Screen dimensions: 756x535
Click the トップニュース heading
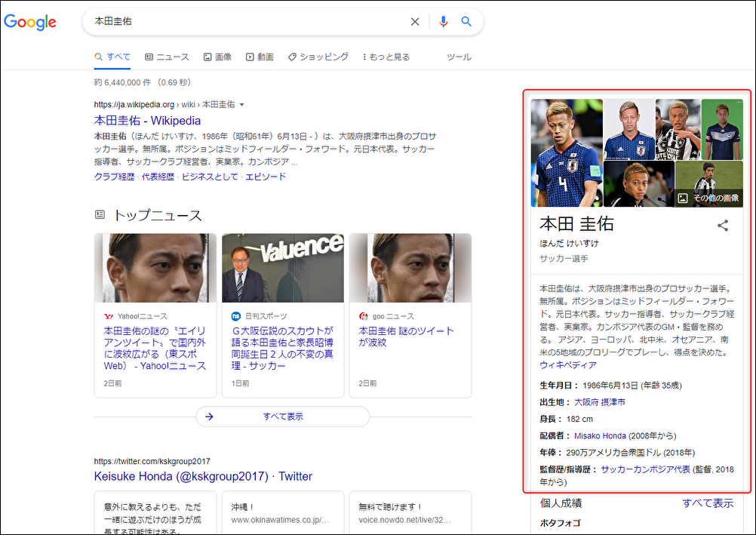pyautogui.click(x=157, y=215)
